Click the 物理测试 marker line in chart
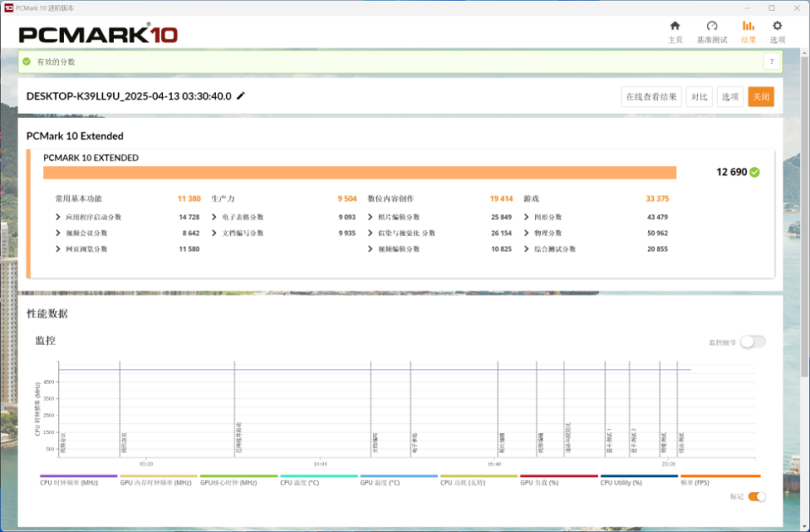The height and width of the screenshot is (532, 810). (x=660, y=408)
